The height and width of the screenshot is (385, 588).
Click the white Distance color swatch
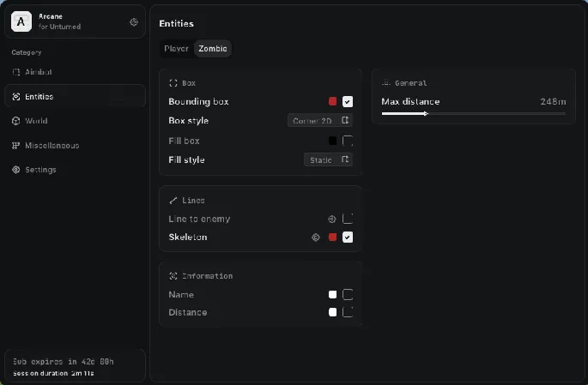[x=333, y=312]
